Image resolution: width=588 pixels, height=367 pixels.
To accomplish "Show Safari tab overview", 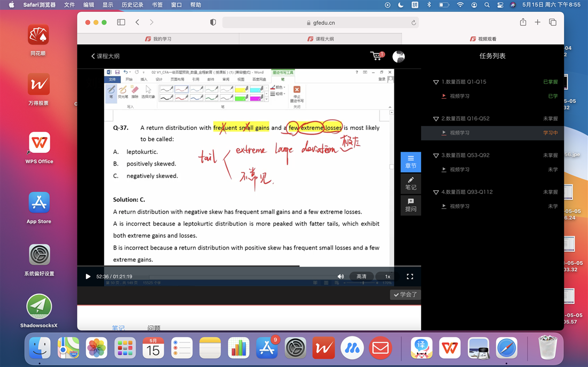I will coord(553,22).
